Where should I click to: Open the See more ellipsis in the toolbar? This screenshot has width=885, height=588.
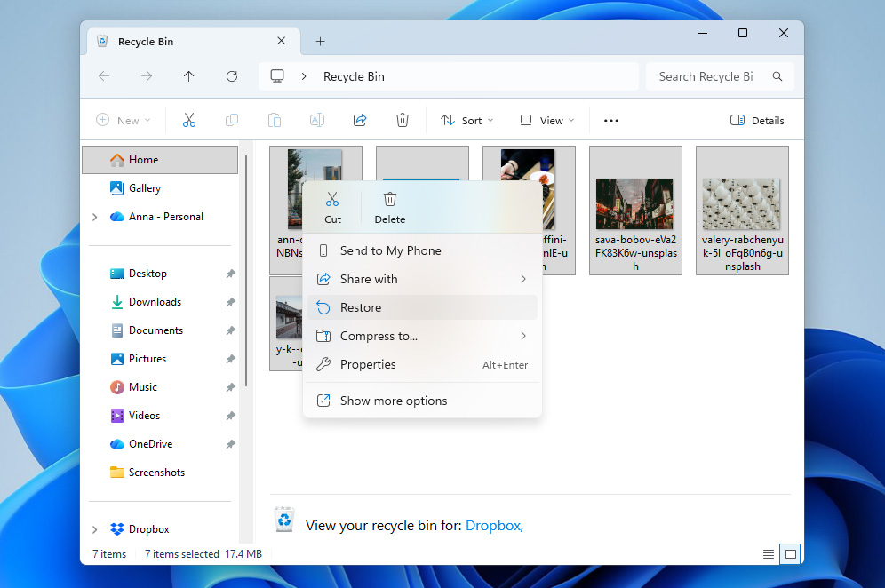point(610,120)
